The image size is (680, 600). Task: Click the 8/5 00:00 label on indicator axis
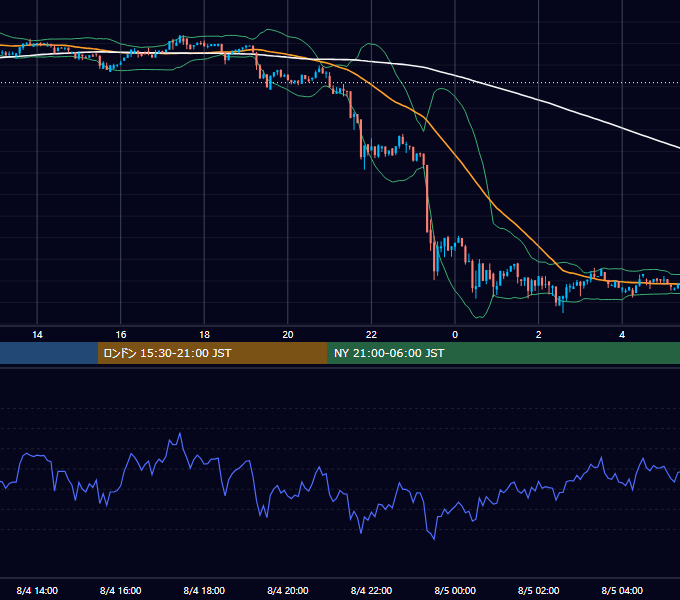[455, 591]
